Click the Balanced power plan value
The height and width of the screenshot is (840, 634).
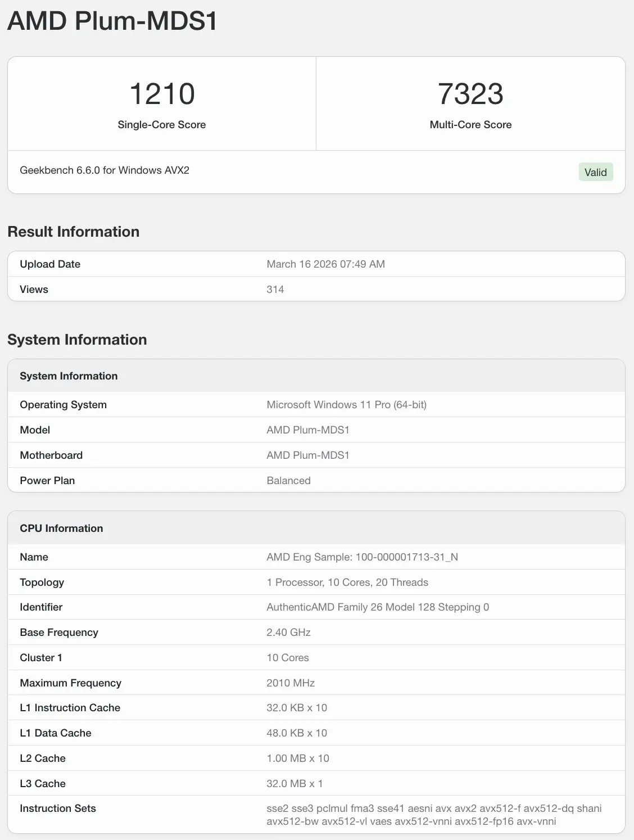click(x=288, y=481)
